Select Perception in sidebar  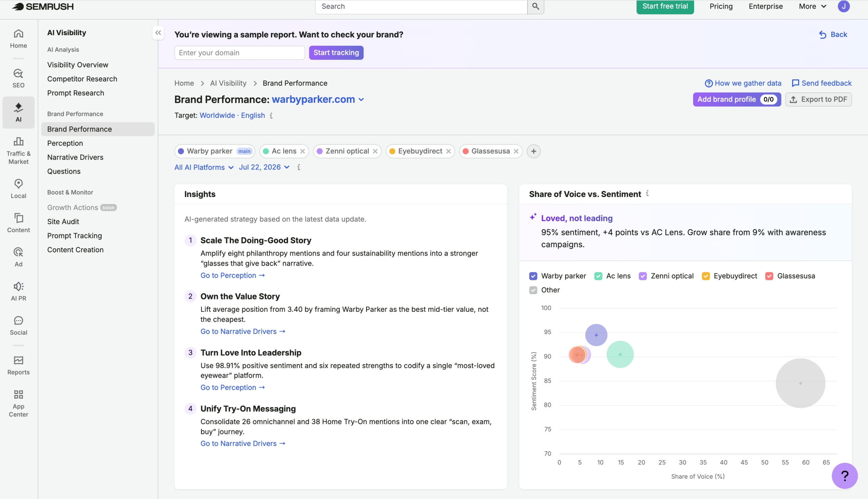pyautogui.click(x=65, y=143)
